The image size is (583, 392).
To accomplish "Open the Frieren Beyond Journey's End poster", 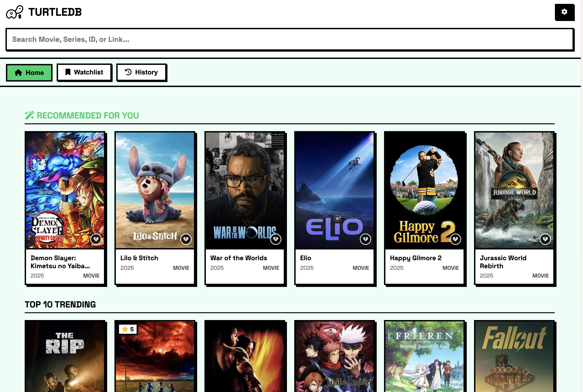I will (424, 356).
